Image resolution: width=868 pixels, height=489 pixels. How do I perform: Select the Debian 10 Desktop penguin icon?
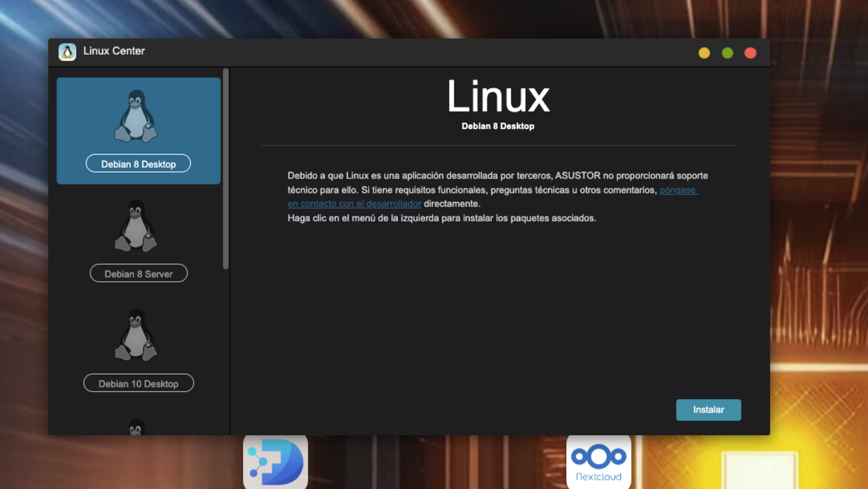136,336
